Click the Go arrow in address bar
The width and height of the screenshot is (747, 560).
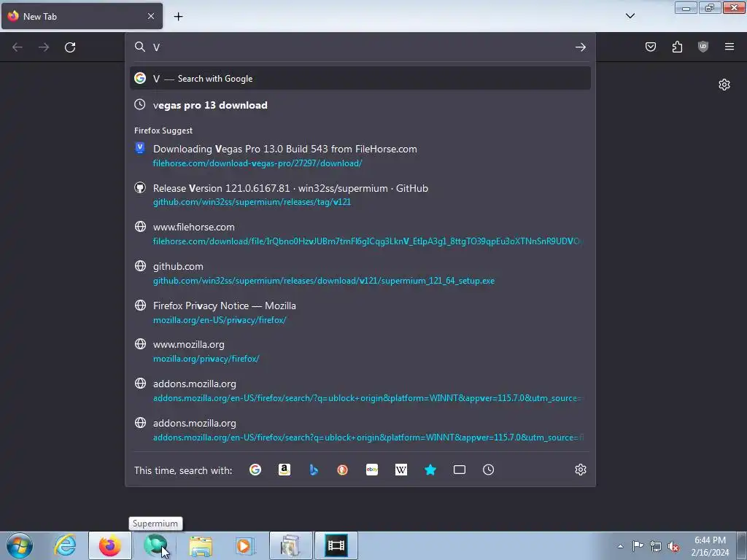pos(580,47)
